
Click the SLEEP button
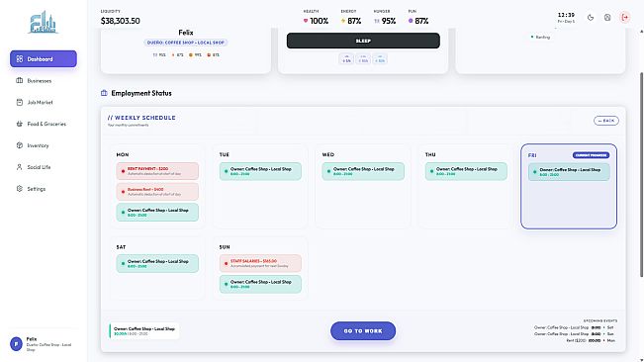(x=363, y=41)
